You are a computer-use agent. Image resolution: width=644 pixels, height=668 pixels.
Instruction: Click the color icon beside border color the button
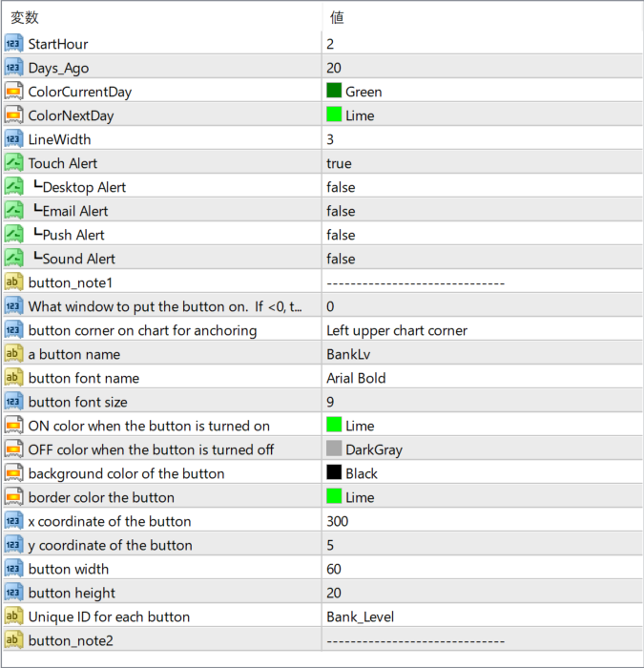13,497
